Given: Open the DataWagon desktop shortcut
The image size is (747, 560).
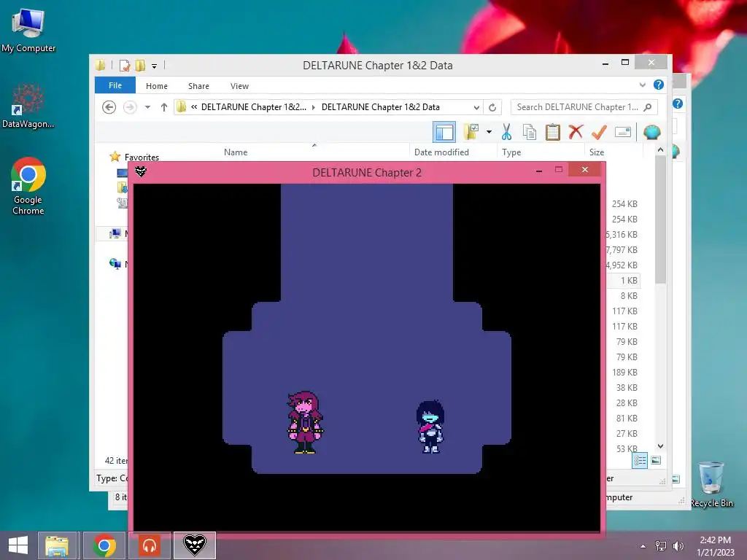Looking at the screenshot, I should (x=28, y=106).
